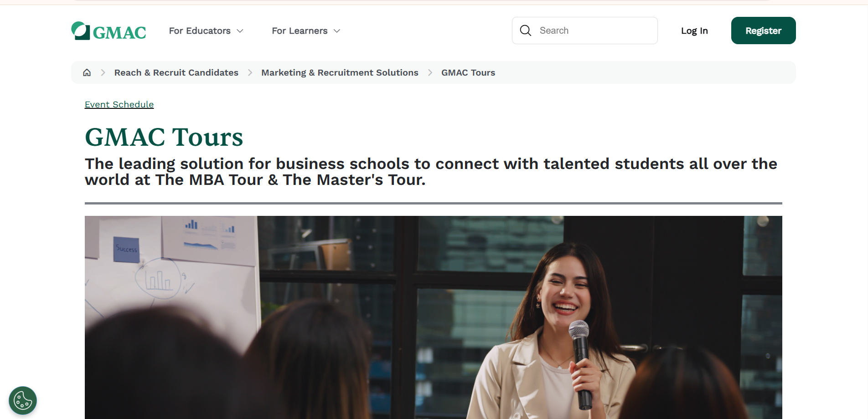Image resolution: width=868 pixels, height=419 pixels.
Task: Click the chevron after home breadcrumb
Action: (103, 72)
